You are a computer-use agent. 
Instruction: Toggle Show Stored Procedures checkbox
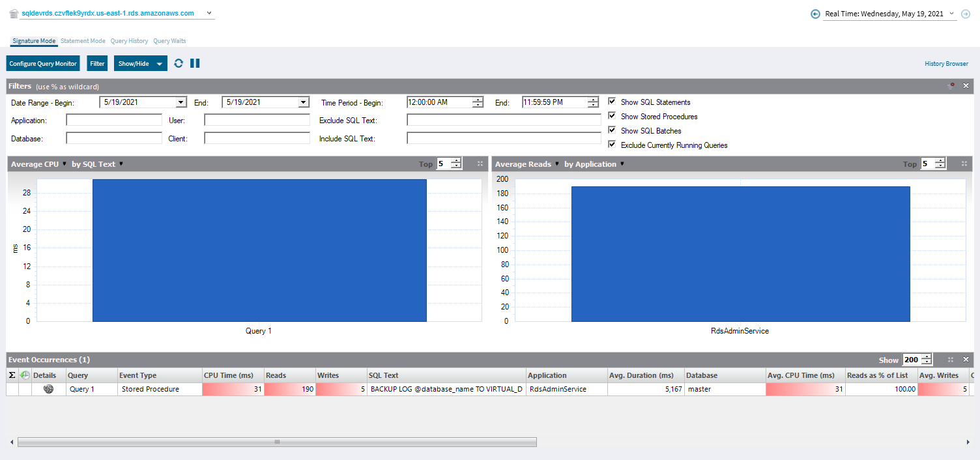(612, 116)
